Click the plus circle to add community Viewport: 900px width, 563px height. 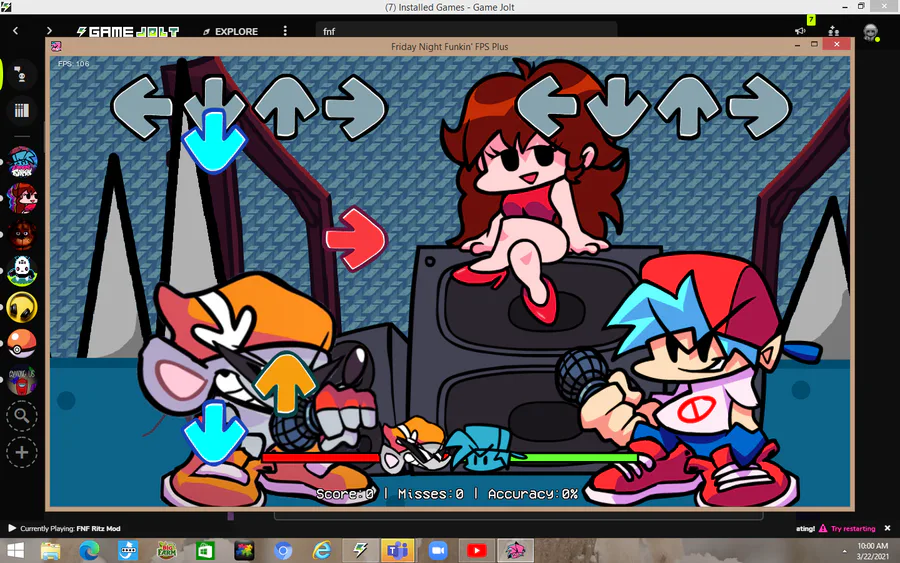pyautogui.click(x=22, y=452)
